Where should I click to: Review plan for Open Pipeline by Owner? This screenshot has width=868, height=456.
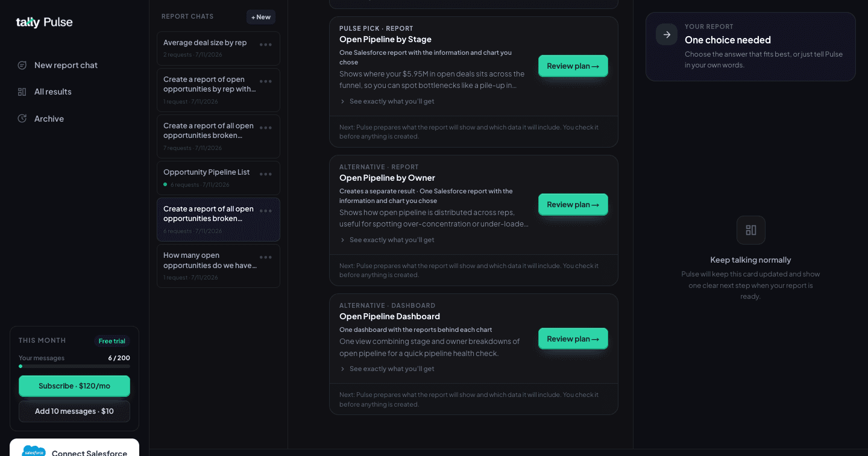573,205
